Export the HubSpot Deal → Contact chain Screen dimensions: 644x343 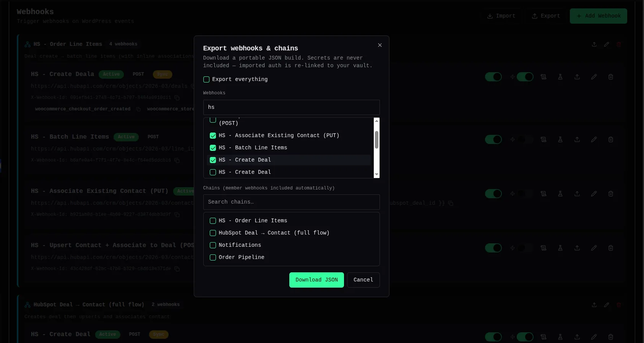pos(594,305)
